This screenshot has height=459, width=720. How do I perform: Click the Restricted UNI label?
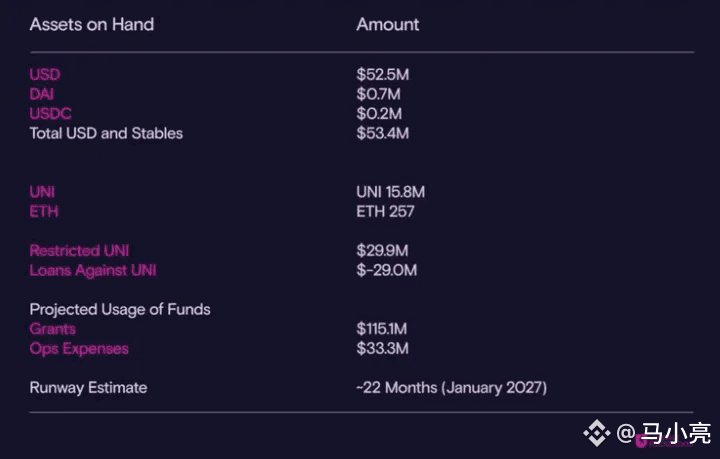click(79, 251)
